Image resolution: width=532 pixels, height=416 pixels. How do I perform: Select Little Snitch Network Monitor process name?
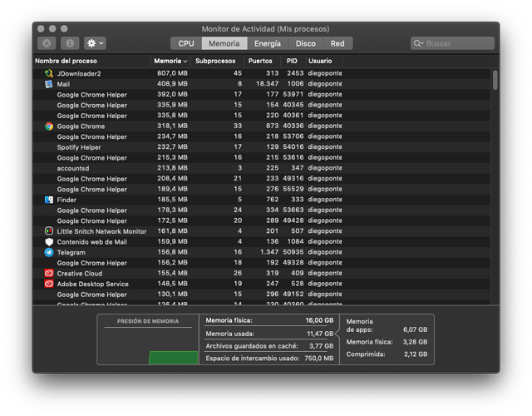coord(101,231)
